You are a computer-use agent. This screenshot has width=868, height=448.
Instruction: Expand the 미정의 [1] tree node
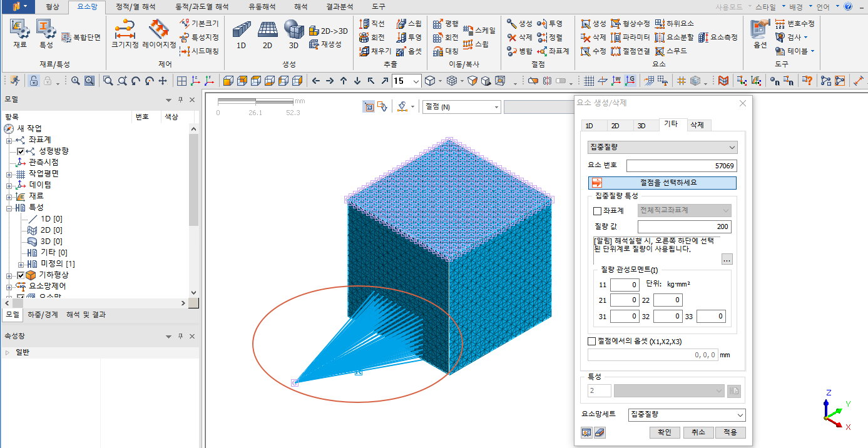click(x=21, y=264)
